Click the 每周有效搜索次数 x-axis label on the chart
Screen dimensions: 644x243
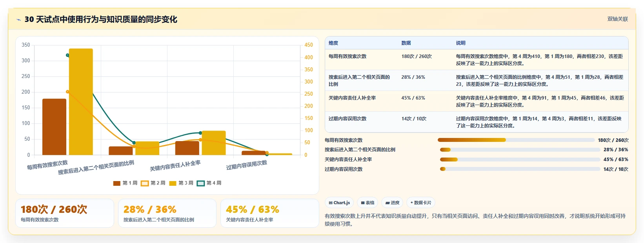tap(47, 165)
